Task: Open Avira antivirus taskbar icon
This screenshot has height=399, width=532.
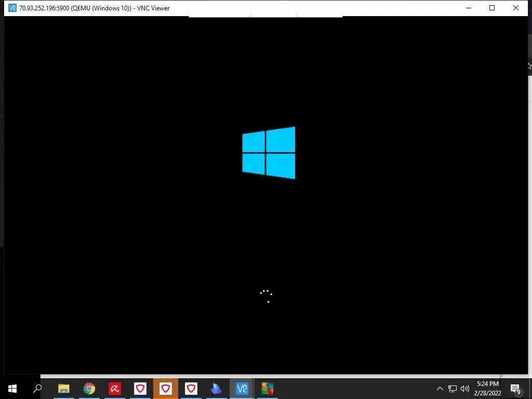Action: 115,389
